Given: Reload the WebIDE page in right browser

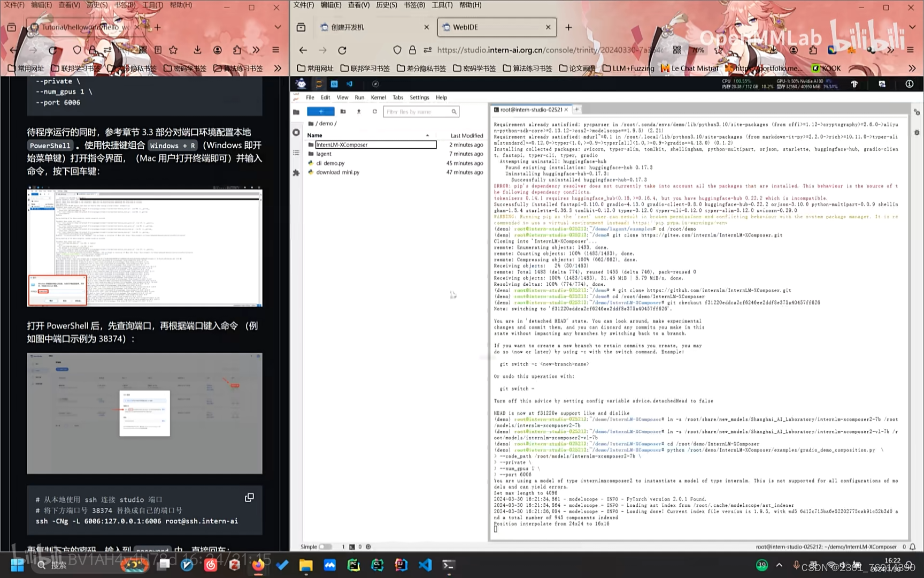Looking at the screenshot, I should (342, 50).
